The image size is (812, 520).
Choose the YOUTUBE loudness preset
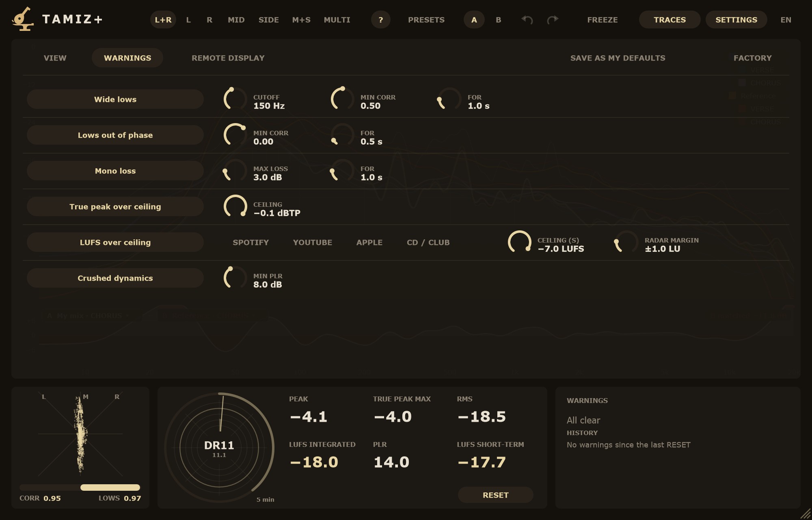coord(313,242)
